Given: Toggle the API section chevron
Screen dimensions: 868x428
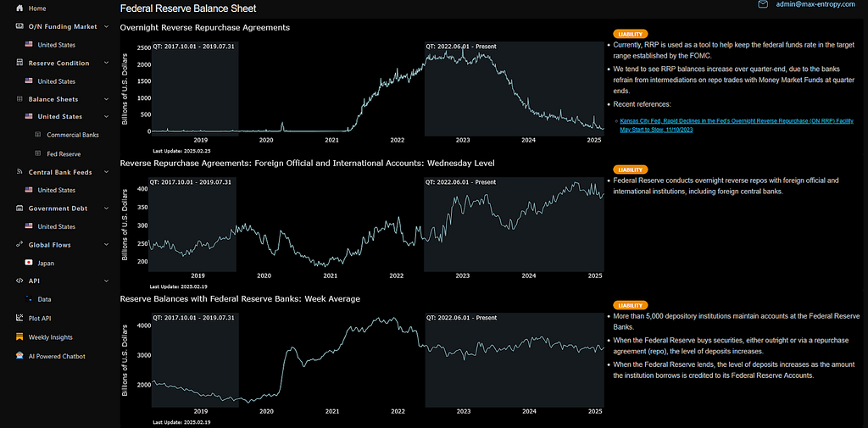Looking at the screenshot, I should [107, 281].
